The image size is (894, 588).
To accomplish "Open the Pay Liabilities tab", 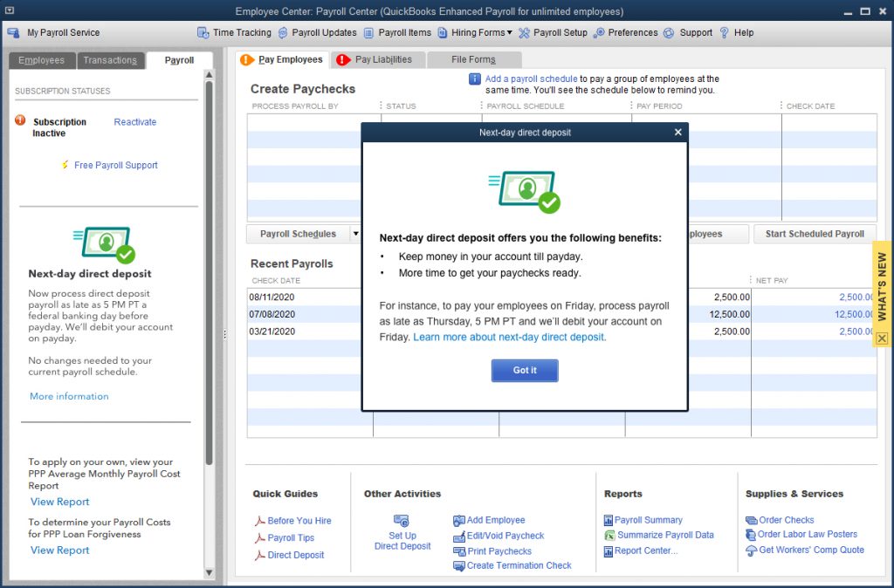I will (379, 60).
